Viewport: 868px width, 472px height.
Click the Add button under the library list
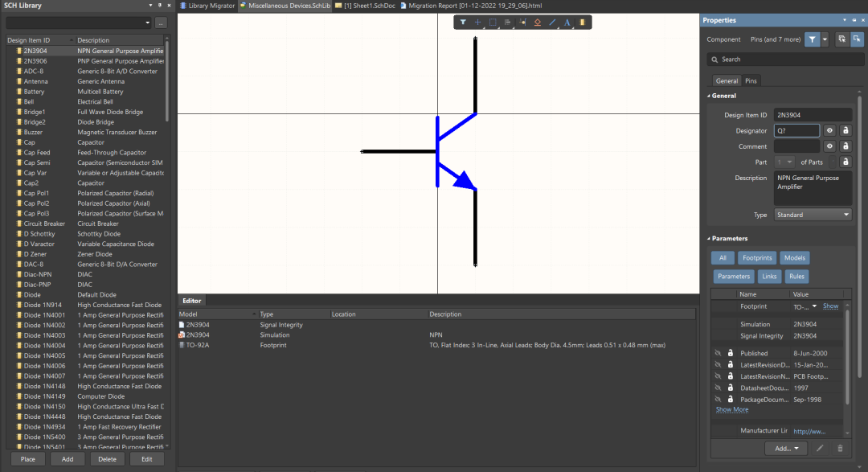tap(68, 458)
